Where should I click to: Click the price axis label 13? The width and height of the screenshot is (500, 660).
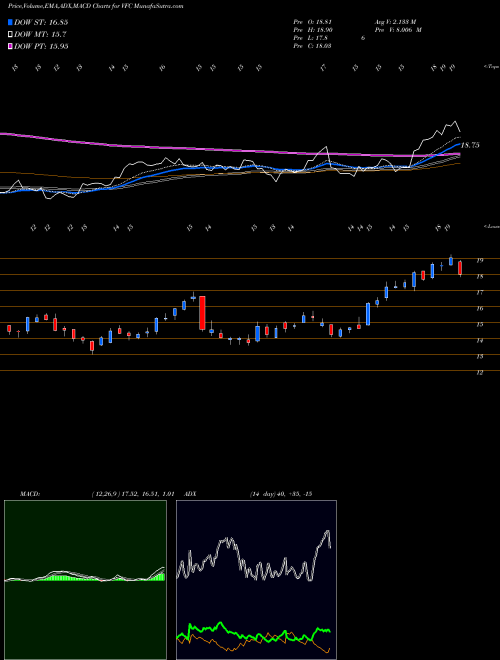[479, 357]
